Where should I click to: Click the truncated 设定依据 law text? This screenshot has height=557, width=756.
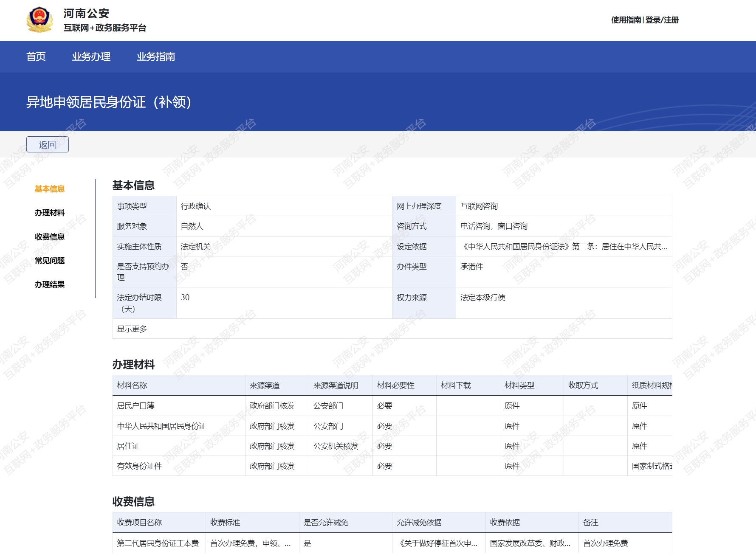564,247
